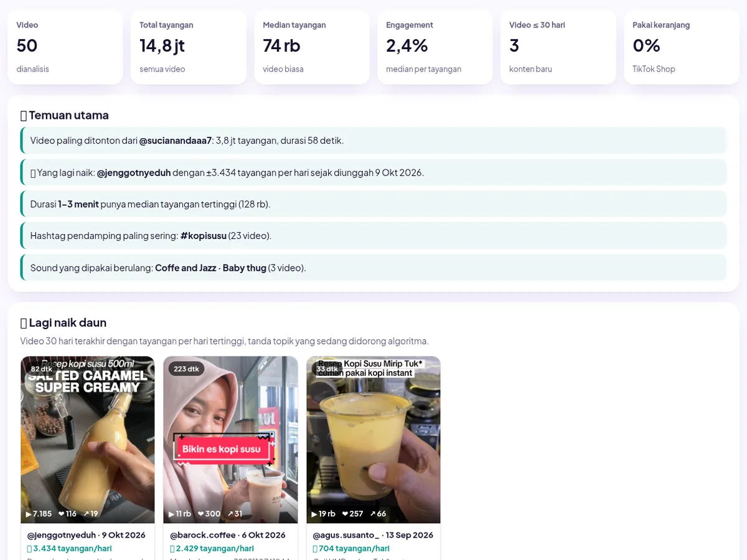Screen dimensions: 747x560
Task: Click the icon before 'Yang lagi naik' finding
Action: click(x=33, y=173)
